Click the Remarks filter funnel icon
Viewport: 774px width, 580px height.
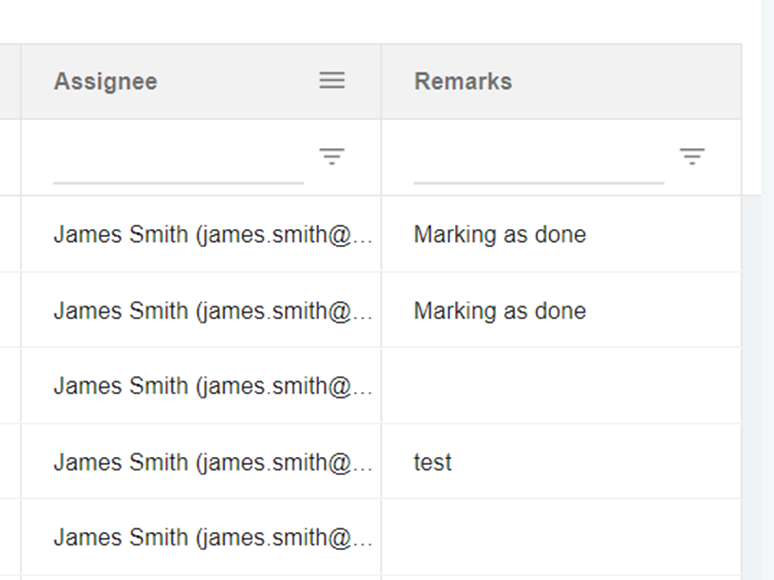click(x=692, y=156)
